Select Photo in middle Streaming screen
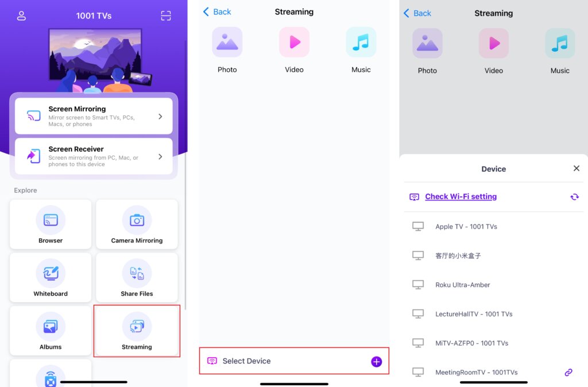This screenshot has width=588, height=387. [227, 51]
